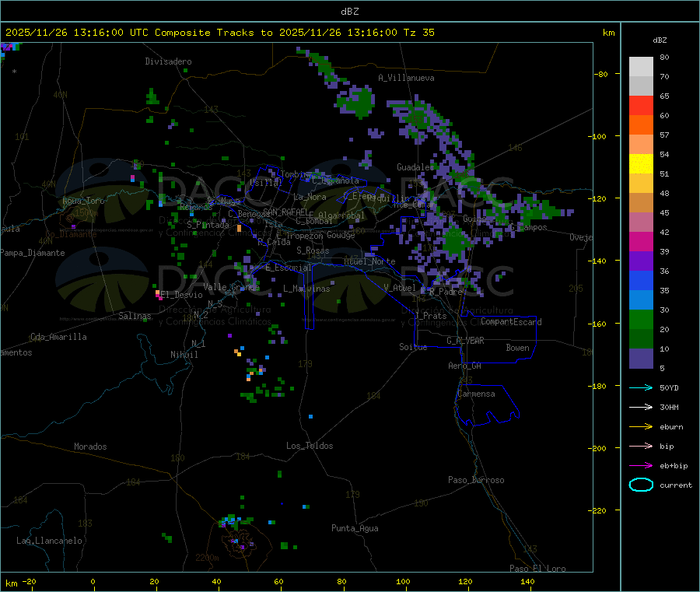Screen dimensions: 700x592
Task: Click the dBZ title at top
Action: pyautogui.click(x=349, y=11)
